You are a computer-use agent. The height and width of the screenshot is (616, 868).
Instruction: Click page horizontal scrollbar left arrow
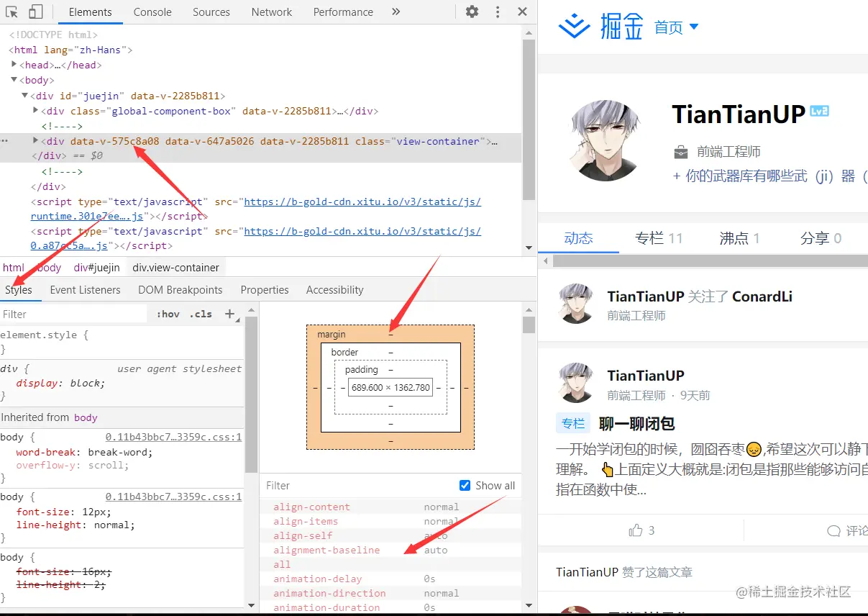545,261
